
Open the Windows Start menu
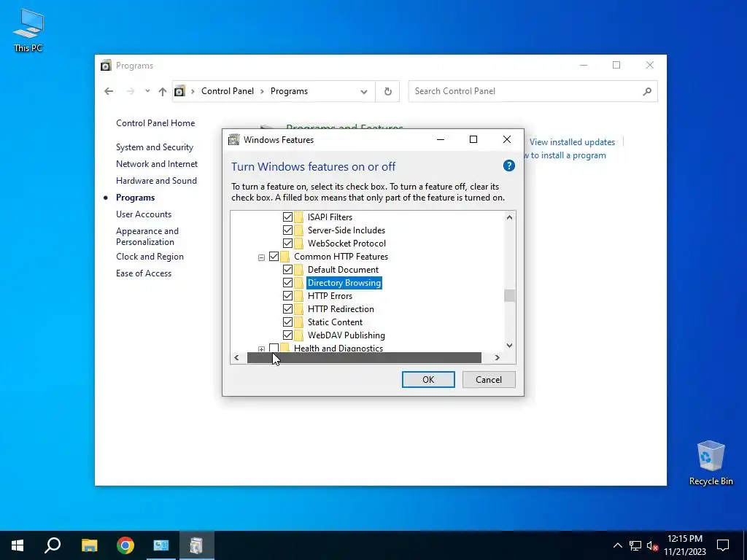tap(18, 545)
